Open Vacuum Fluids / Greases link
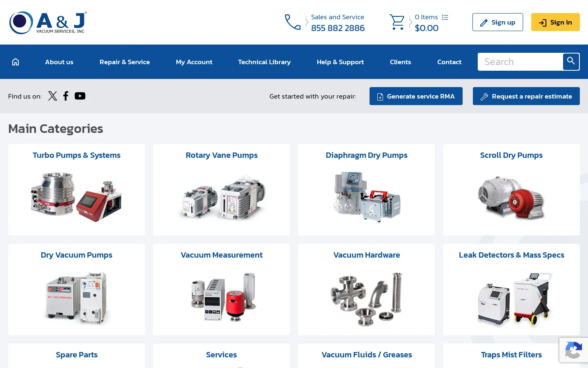The height and width of the screenshot is (368, 588). pyautogui.click(x=366, y=355)
